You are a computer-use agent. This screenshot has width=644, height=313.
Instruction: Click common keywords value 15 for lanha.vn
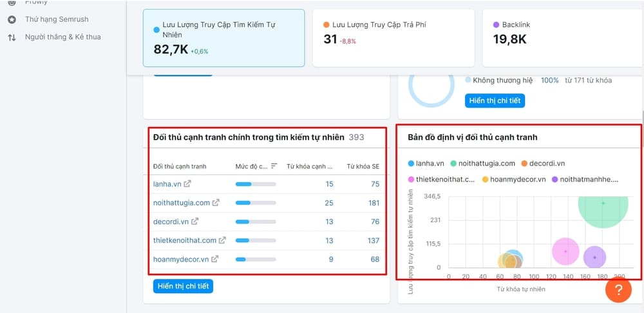coord(329,184)
